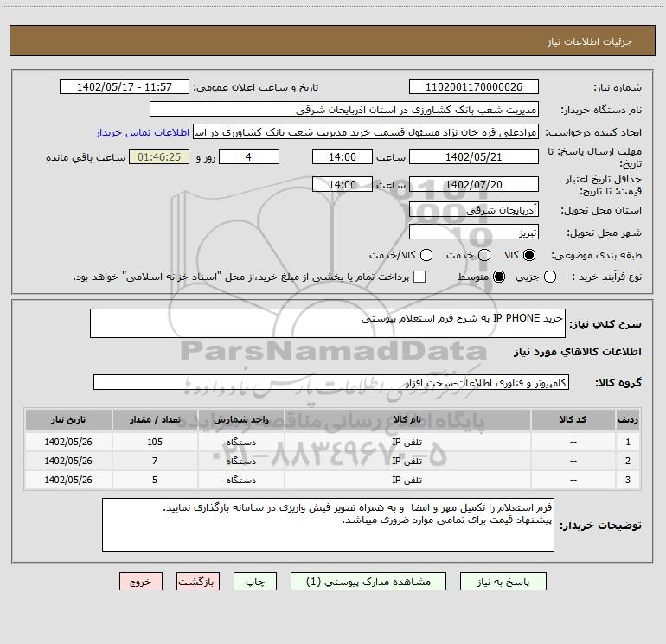Click the 'تاریخ نیاز' column header
Image resolution: width=666 pixels, height=644 pixels.
[x=68, y=419]
